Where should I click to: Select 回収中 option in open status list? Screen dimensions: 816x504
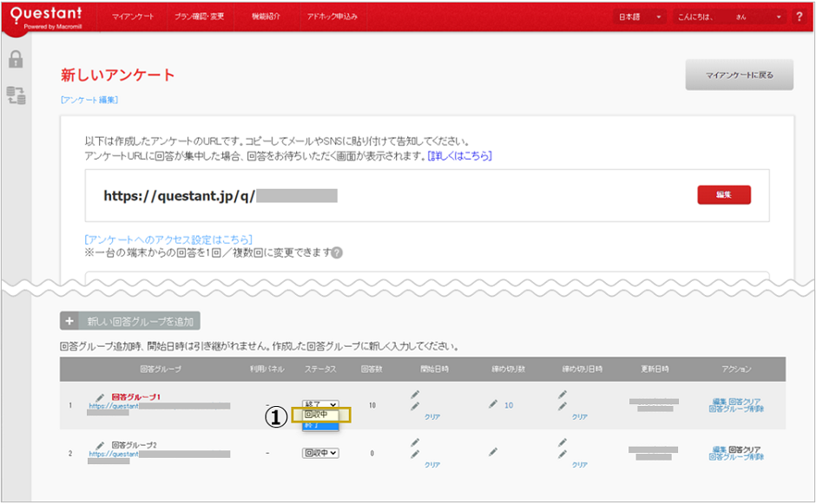[x=320, y=415]
